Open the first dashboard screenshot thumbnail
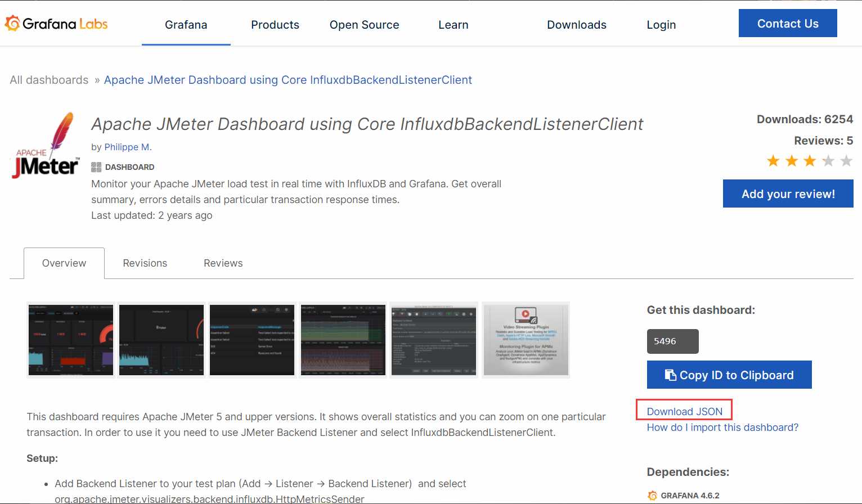 [x=71, y=340]
